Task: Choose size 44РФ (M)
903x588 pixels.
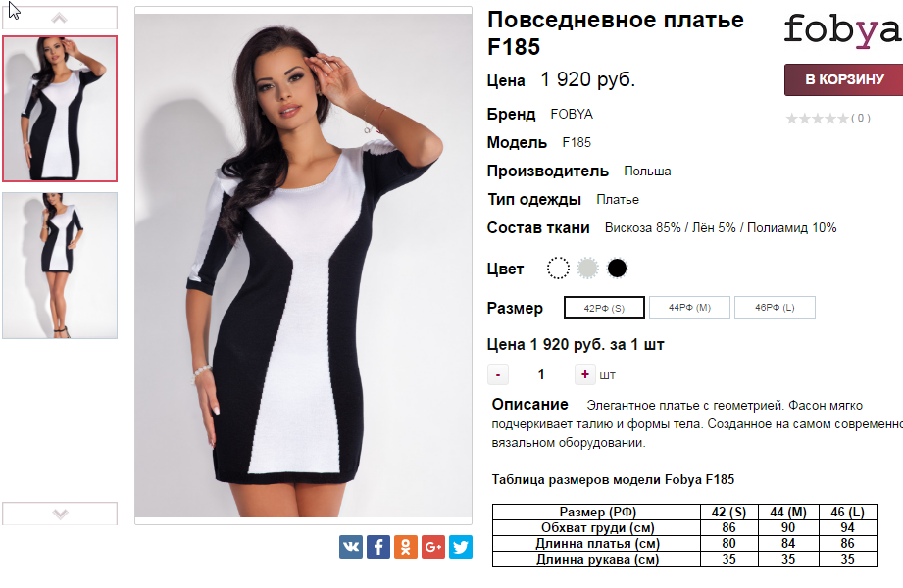Action: click(x=689, y=308)
